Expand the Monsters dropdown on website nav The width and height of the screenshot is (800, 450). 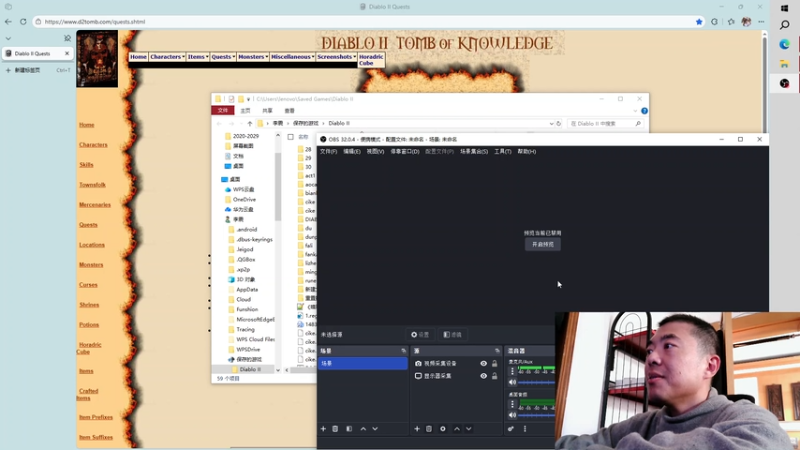(253, 57)
